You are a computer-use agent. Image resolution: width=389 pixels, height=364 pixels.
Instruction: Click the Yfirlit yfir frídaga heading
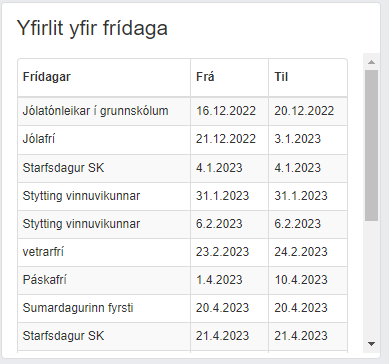click(x=92, y=28)
